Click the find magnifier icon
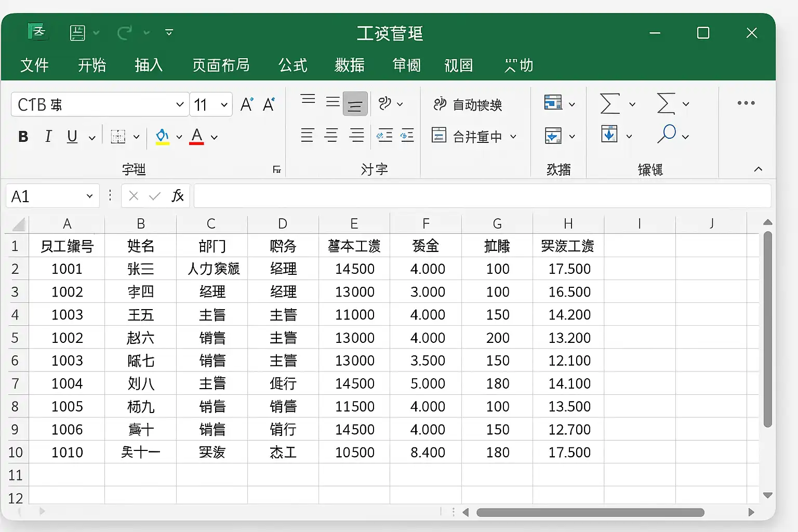This screenshot has height=532, width=798. coord(666,134)
